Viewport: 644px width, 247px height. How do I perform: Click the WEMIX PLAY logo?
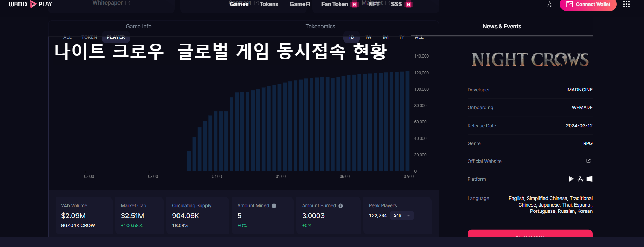30,4
